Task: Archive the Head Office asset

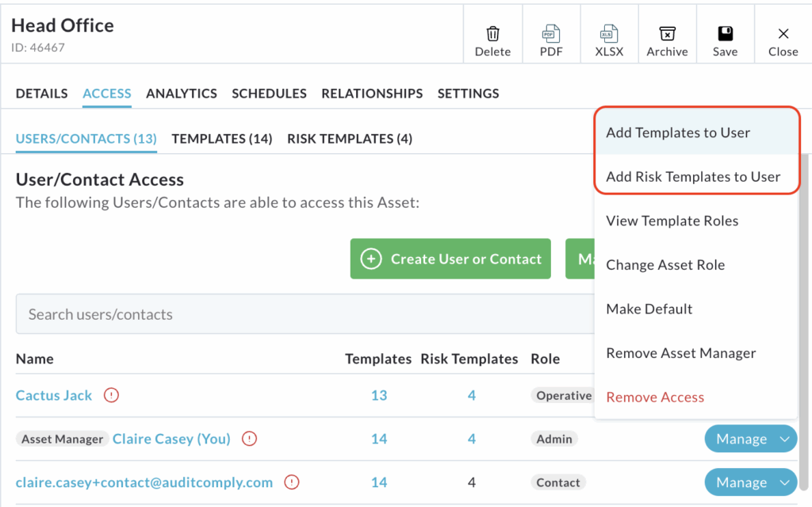Action: pyautogui.click(x=667, y=34)
